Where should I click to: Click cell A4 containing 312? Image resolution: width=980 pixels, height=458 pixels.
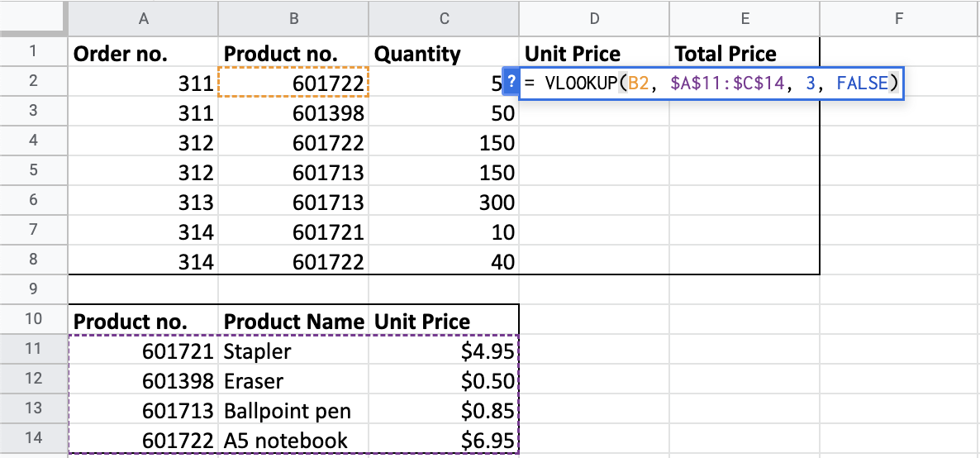coord(143,141)
